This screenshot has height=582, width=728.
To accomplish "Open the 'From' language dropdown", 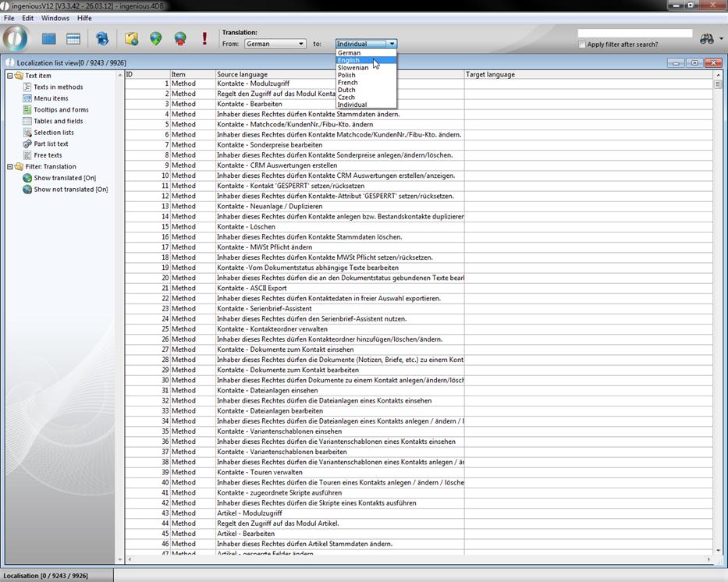I will (275, 44).
